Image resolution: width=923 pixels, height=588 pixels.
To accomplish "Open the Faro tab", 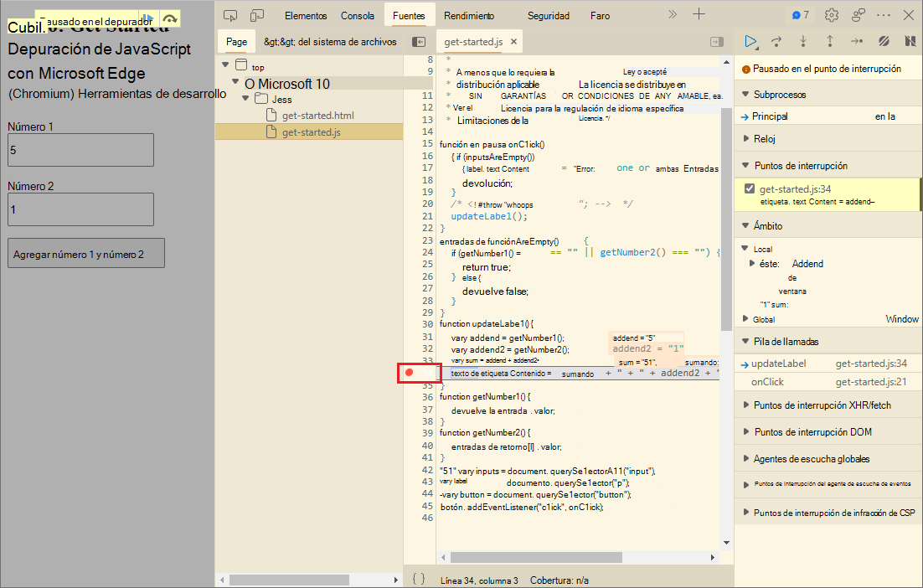I will pos(601,16).
